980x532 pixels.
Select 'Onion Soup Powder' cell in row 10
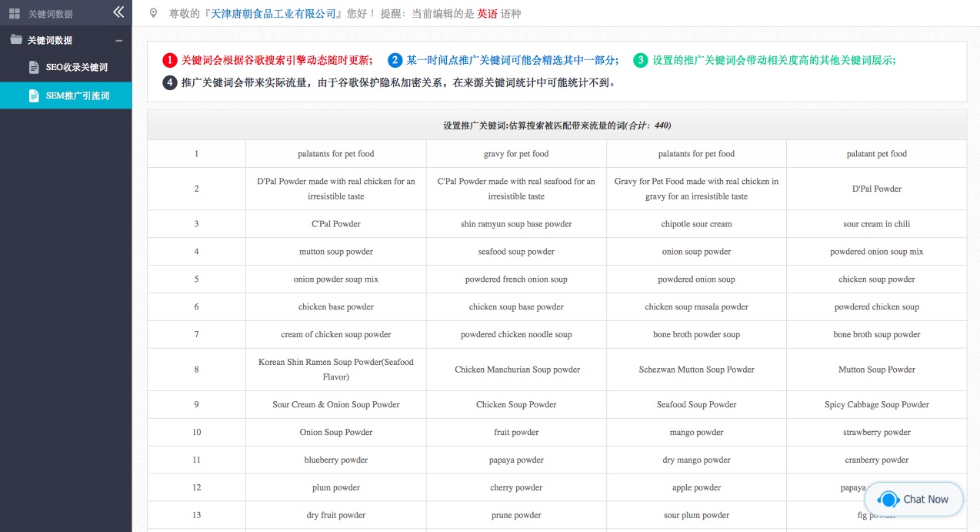[x=336, y=433]
